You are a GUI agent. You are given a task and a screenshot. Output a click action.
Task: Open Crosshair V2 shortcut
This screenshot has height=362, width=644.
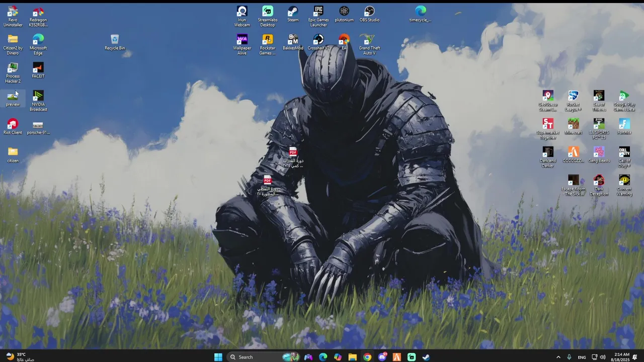tap(318, 42)
